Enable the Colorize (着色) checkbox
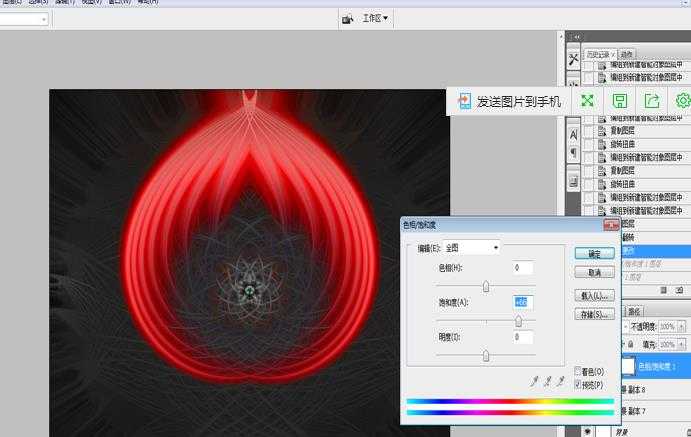This screenshot has width=691, height=437. (x=579, y=372)
